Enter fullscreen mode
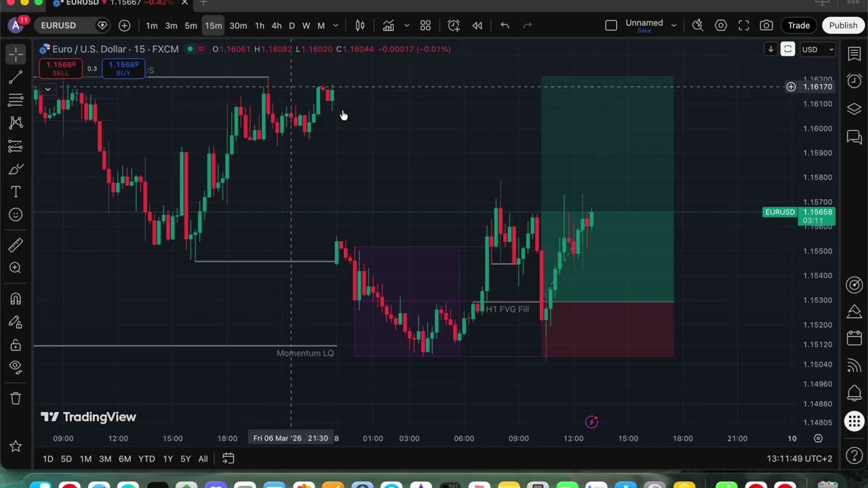The width and height of the screenshot is (868, 488). pyautogui.click(x=743, y=26)
